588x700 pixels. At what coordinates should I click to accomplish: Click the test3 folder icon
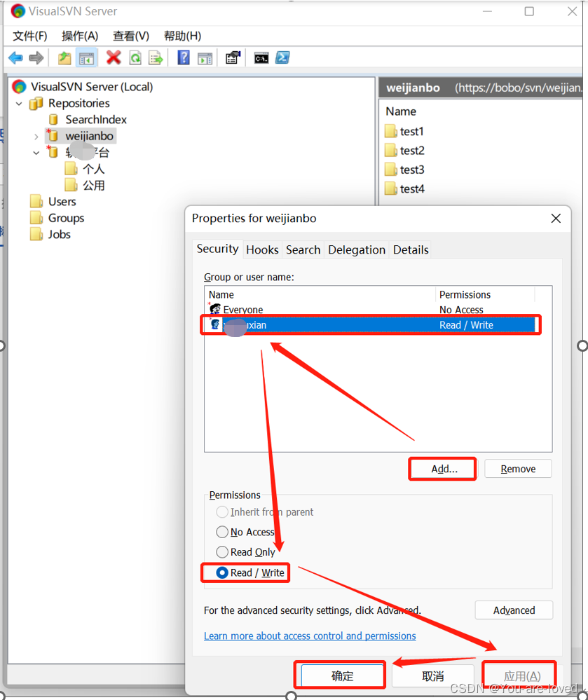pyautogui.click(x=390, y=170)
